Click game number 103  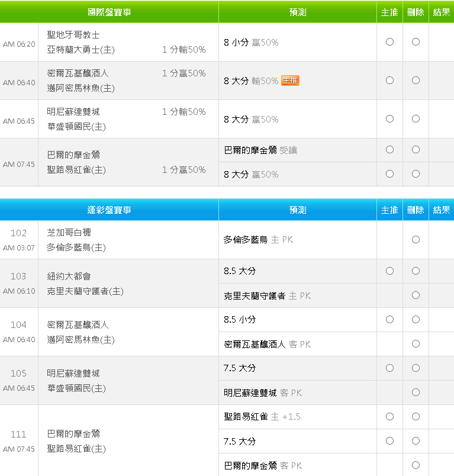(x=18, y=276)
